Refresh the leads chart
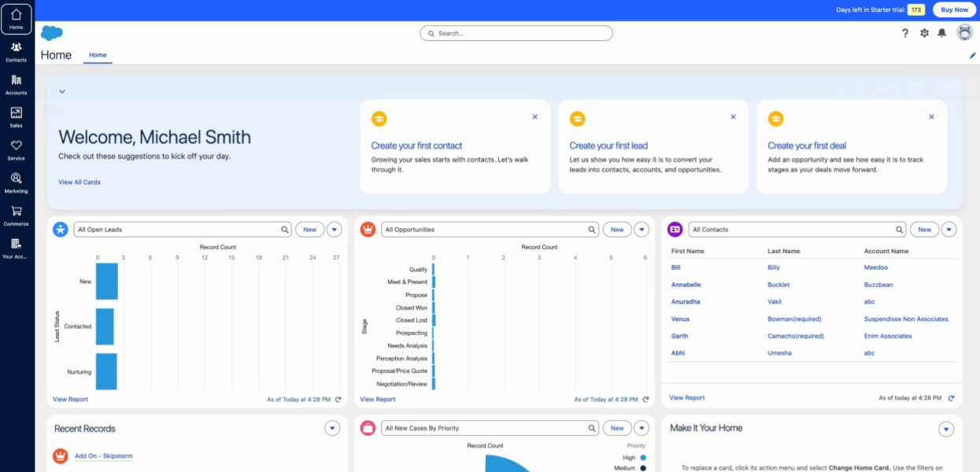 338,399
